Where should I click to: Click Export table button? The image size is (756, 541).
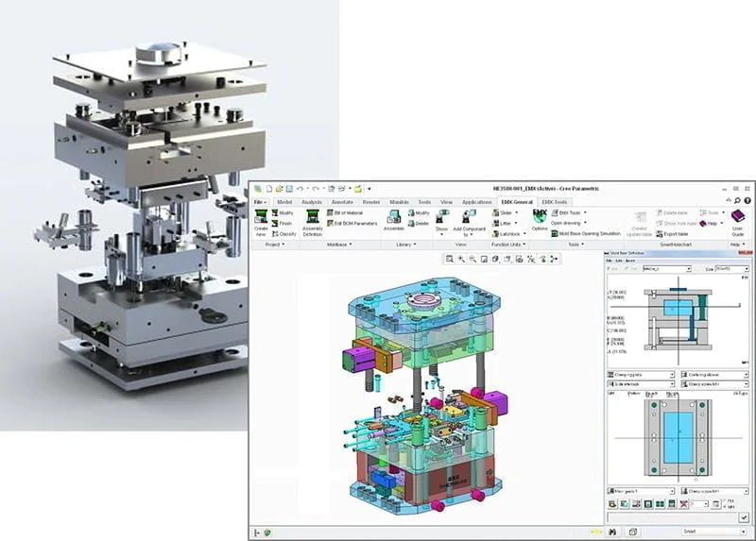pos(673,233)
